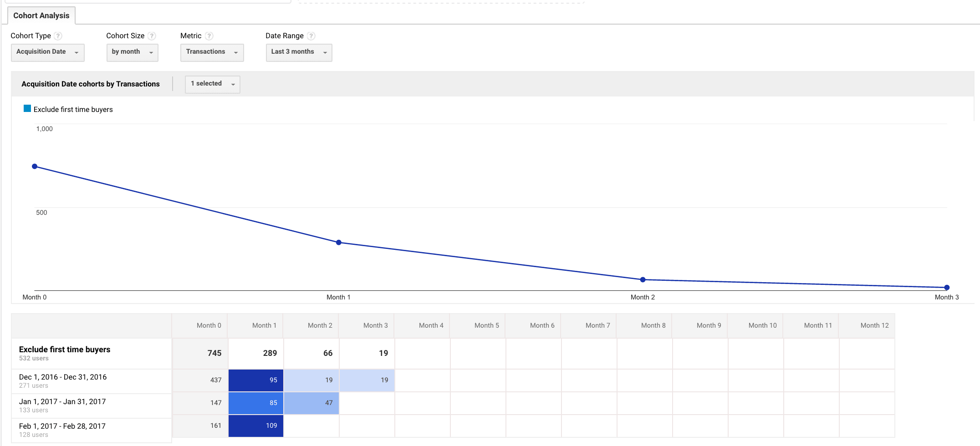Screen dimensions: 980x446
Task: Open the Cohort Analysis tab
Action: (41, 15)
